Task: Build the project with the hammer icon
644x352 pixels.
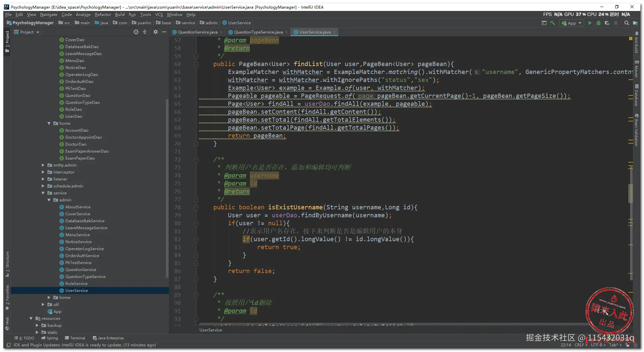Action: [x=552, y=23]
